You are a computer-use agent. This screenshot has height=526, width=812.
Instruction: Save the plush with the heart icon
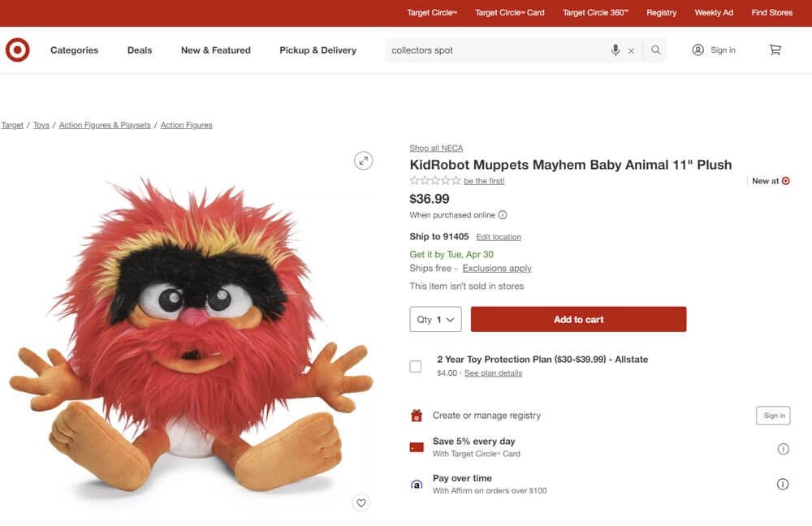click(x=361, y=502)
